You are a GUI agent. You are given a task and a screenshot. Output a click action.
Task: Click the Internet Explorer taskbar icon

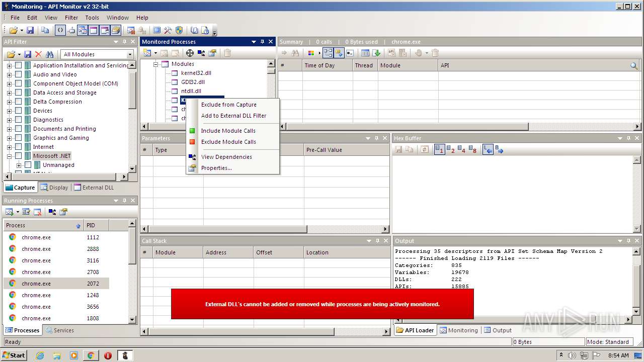[x=40, y=355]
